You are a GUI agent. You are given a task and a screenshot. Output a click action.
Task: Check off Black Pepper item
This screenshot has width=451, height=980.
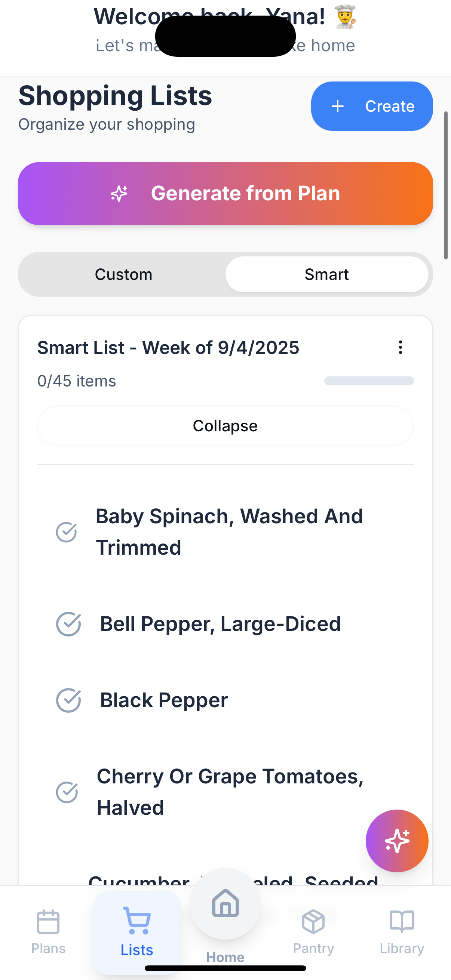pos(68,700)
